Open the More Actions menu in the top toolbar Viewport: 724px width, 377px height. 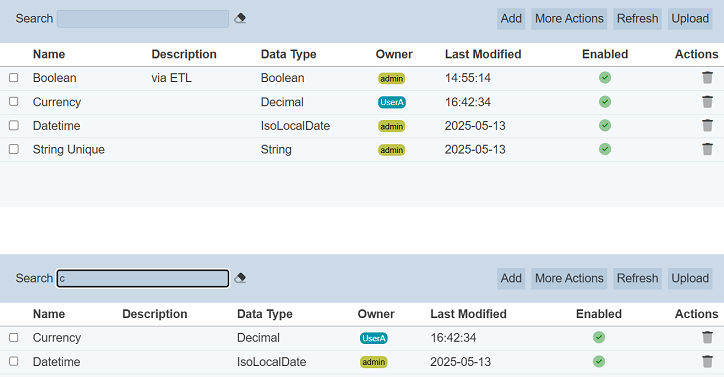569,19
